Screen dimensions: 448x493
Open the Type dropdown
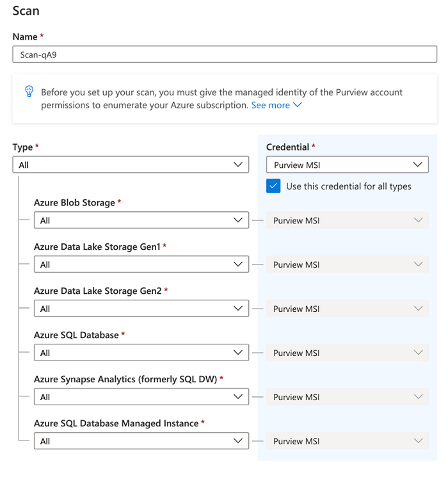click(x=131, y=165)
